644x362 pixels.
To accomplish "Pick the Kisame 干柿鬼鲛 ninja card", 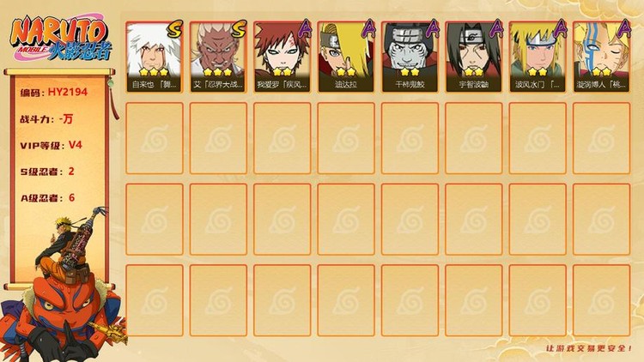I will pyautogui.click(x=410, y=57).
